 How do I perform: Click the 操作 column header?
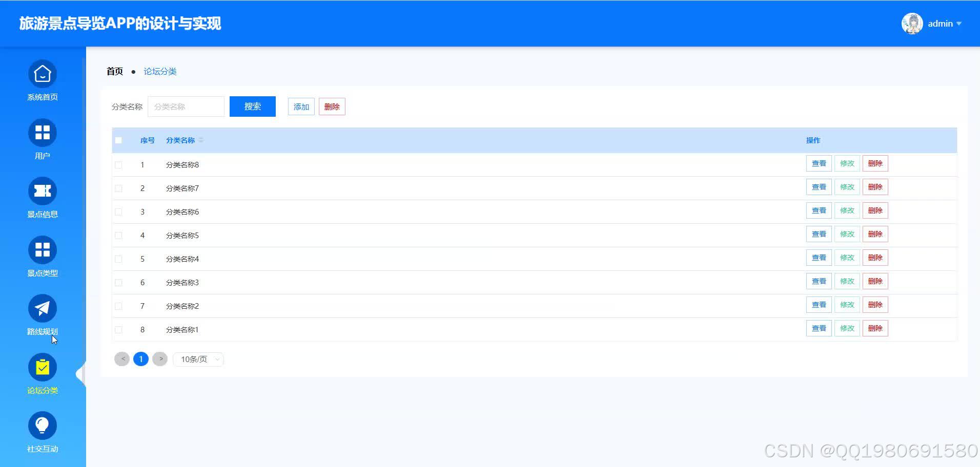(x=813, y=140)
